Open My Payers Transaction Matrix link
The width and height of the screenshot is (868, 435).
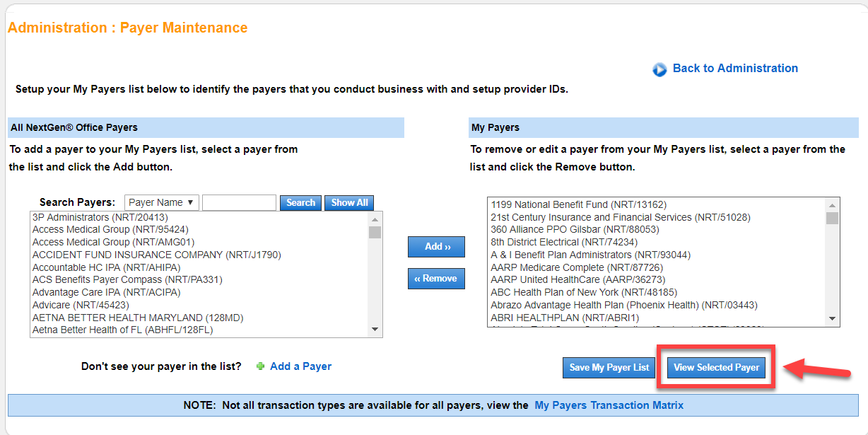609,405
